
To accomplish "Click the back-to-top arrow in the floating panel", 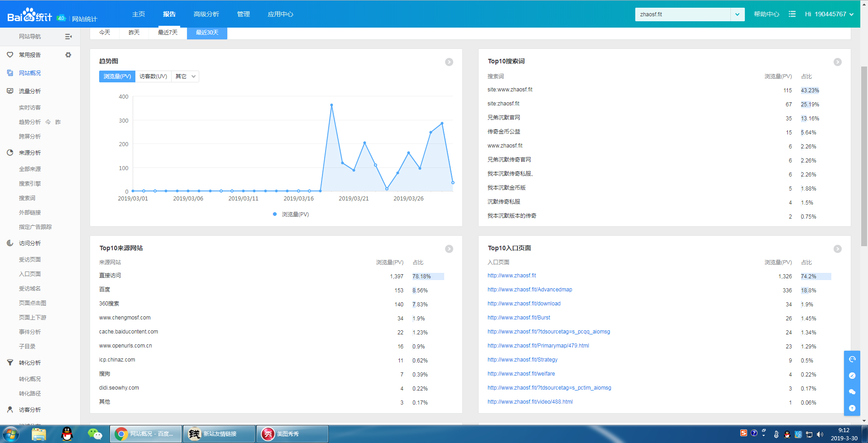I will tap(852, 408).
